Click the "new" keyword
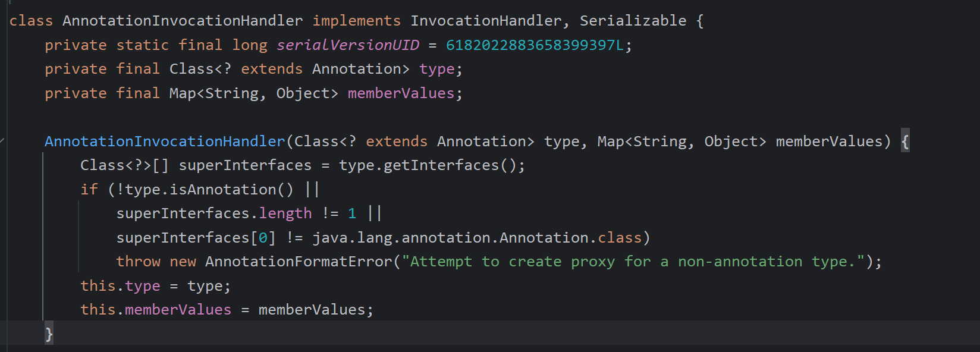 pos(183,262)
